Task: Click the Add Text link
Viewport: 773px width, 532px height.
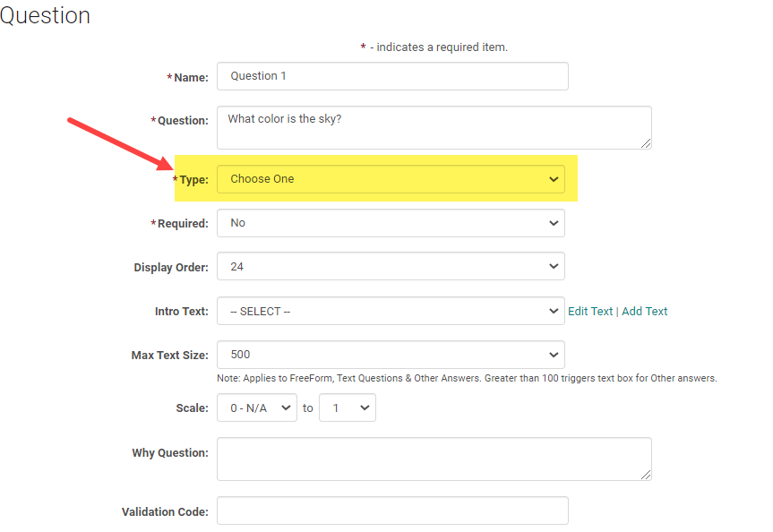Action: click(645, 312)
